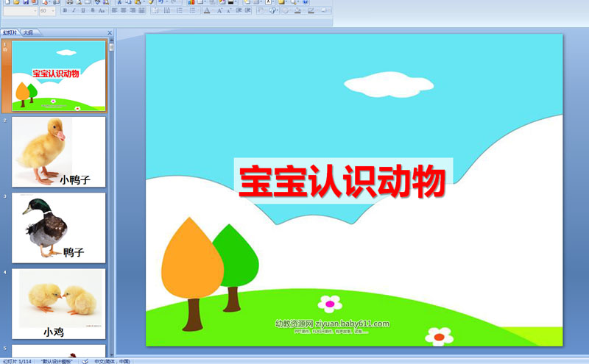Increase the indent level
The height and width of the screenshot is (364, 589).
[247, 10]
